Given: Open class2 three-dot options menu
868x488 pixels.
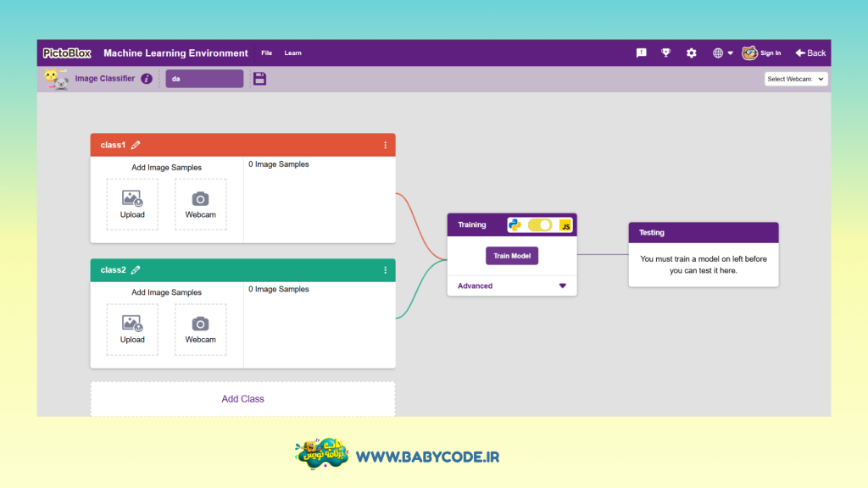Looking at the screenshot, I should [x=386, y=270].
